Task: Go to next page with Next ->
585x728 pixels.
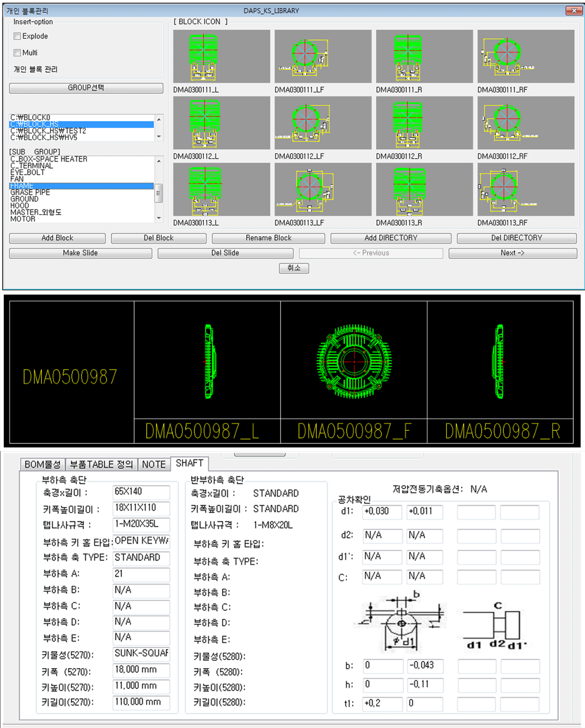Action: point(512,253)
